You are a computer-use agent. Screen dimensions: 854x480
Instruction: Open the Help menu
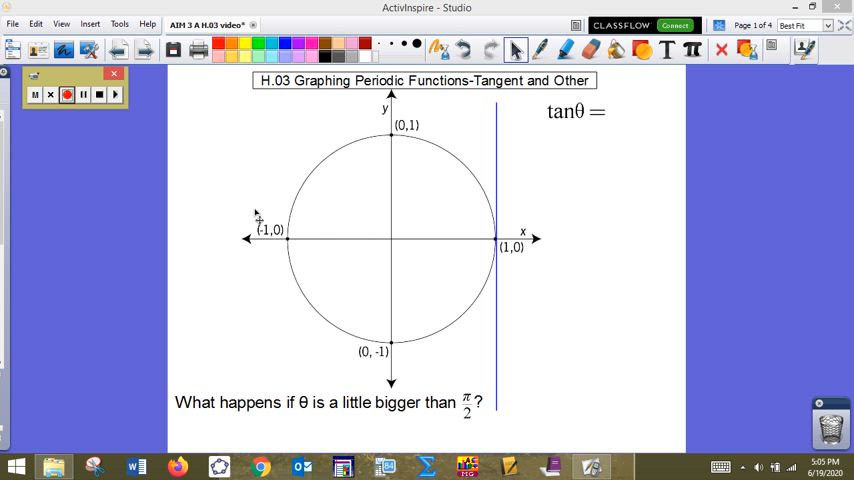click(x=148, y=24)
